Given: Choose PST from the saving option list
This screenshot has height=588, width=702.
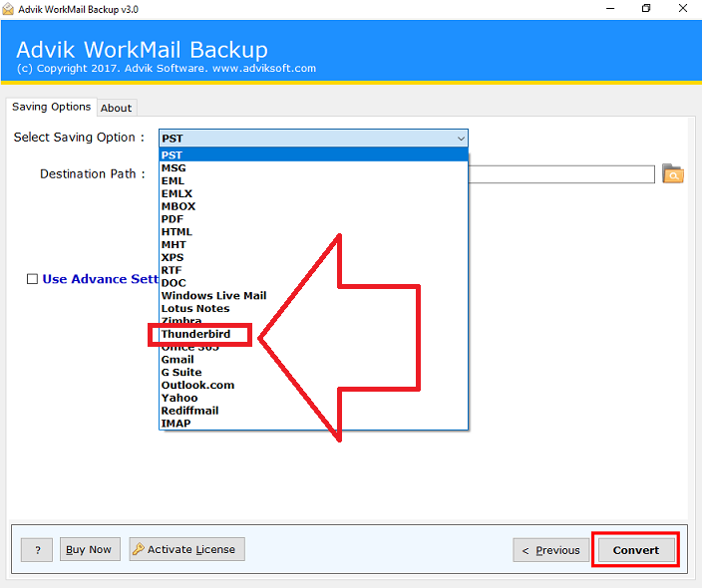Looking at the screenshot, I should pos(313,154).
